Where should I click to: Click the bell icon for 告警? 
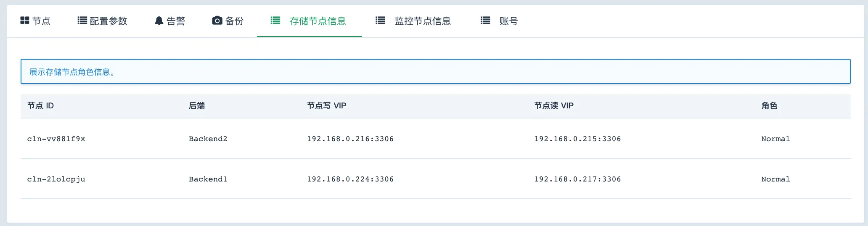coord(159,21)
